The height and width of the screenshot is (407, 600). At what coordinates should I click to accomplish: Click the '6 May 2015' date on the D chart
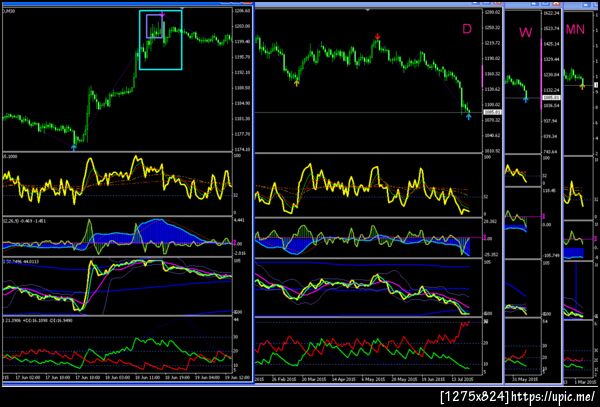(x=372, y=379)
